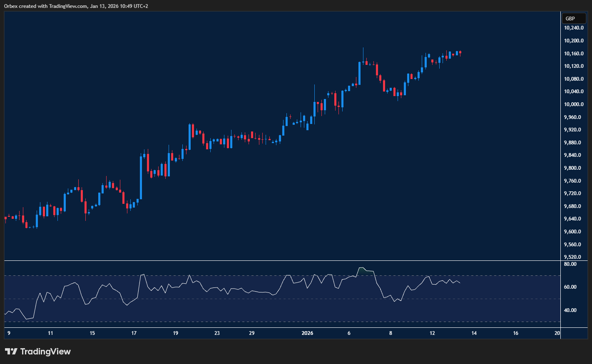Click date label 20 on the time axis
Screen dimensions: 592x364
557,333
